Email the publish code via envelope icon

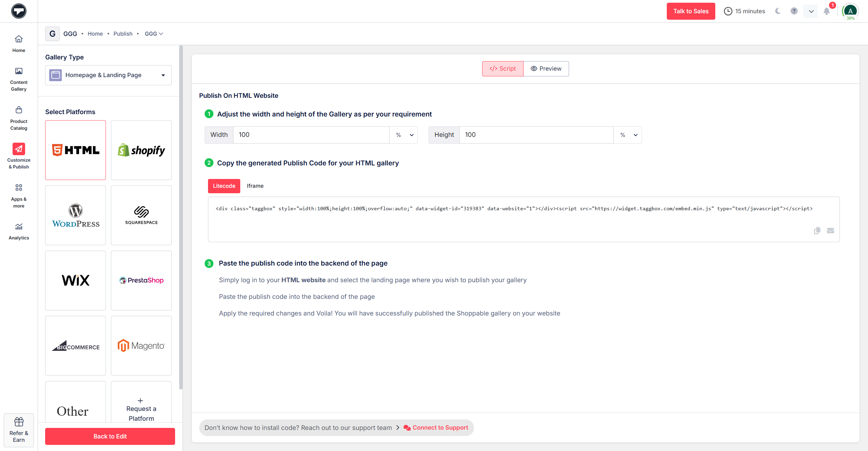coord(830,231)
